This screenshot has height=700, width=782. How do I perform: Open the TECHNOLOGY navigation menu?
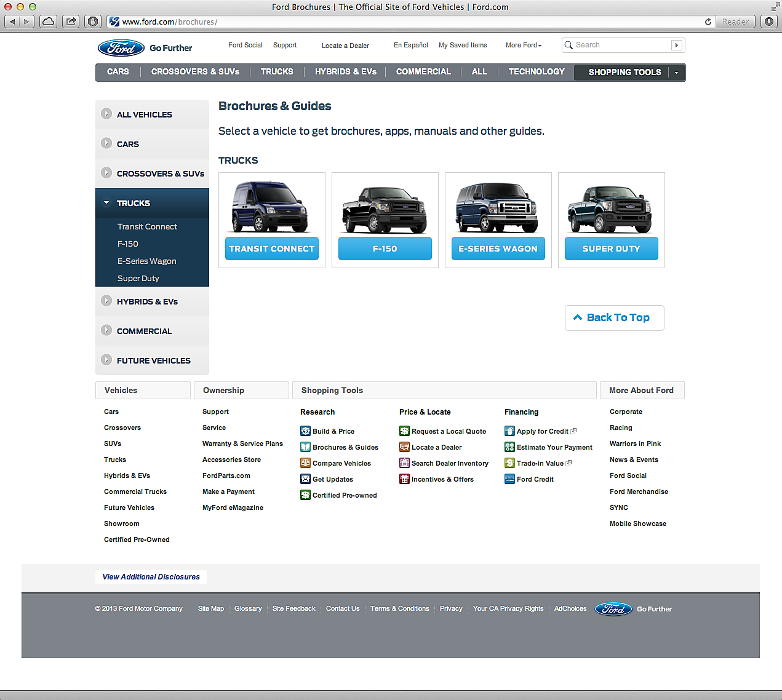537,72
